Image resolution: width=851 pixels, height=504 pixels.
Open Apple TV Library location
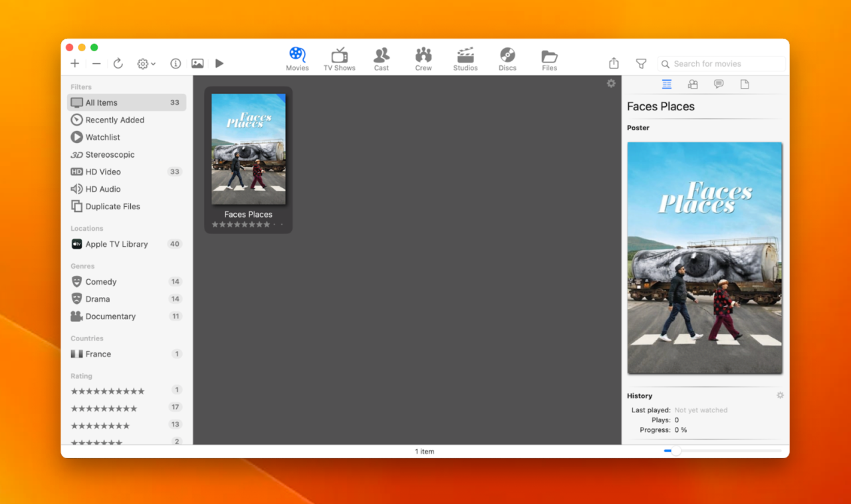point(126,244)
